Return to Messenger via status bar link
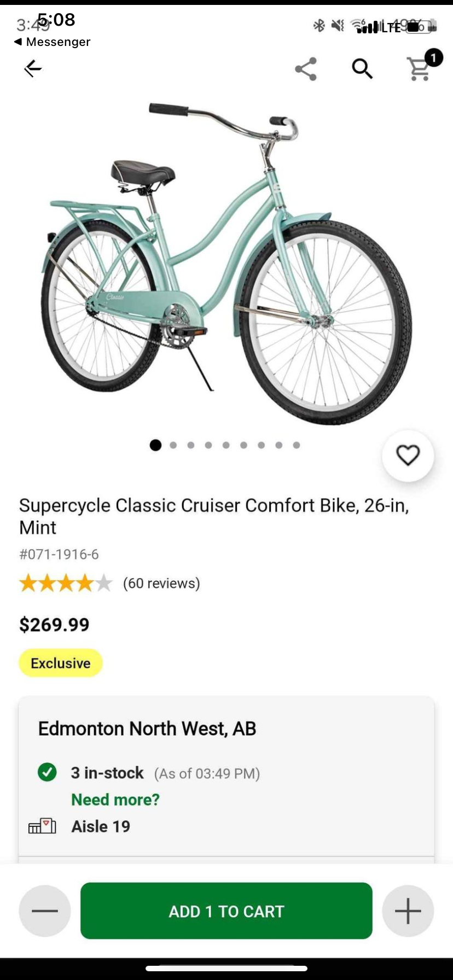This screenshot has height=980, width=453. point(53,42)
